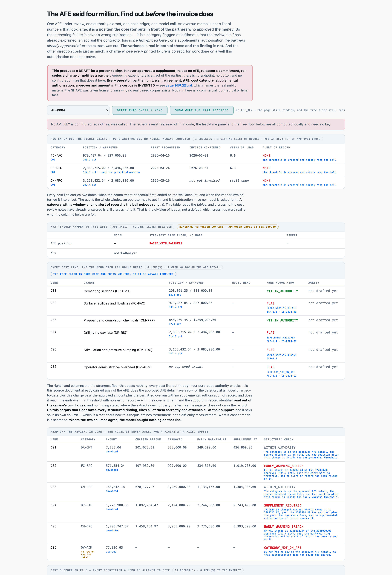Open the data/SOURCES.md link
Screen dimensions: 392x575
click(179, 86)
